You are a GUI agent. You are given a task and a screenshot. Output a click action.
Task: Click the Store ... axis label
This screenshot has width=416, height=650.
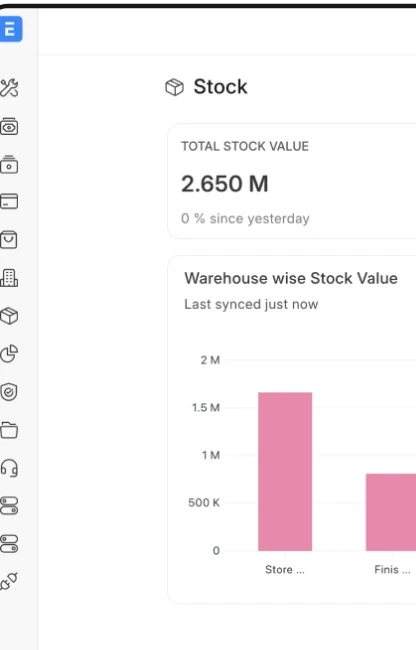tap(285, 570)
